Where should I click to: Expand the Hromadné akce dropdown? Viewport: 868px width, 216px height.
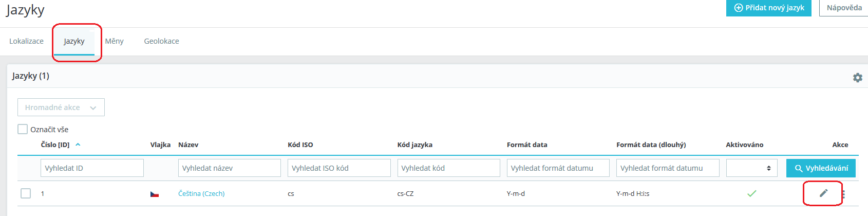(61, 107)
